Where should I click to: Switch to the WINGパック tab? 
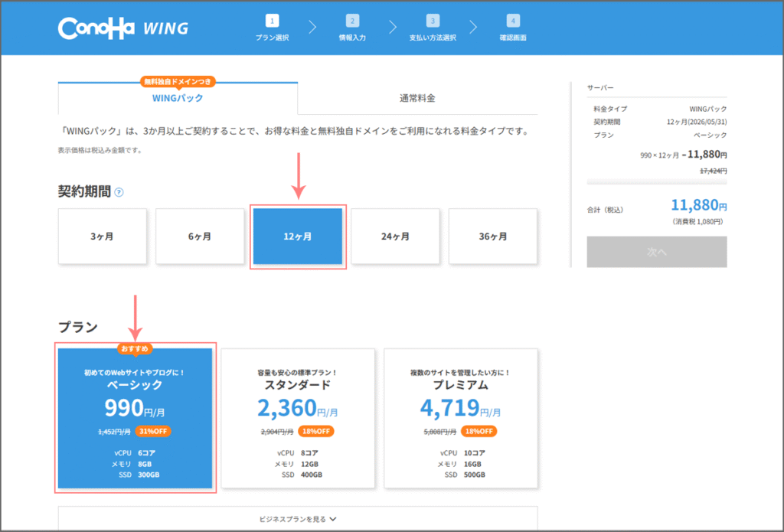click(178, 98)
